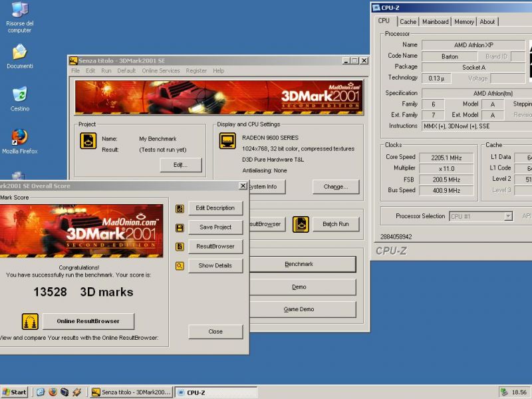Click the yellow monitor icon in Display settings
The width and height of the screenshot is (532, 399).
pyautogui.click(x=227, y=141)
